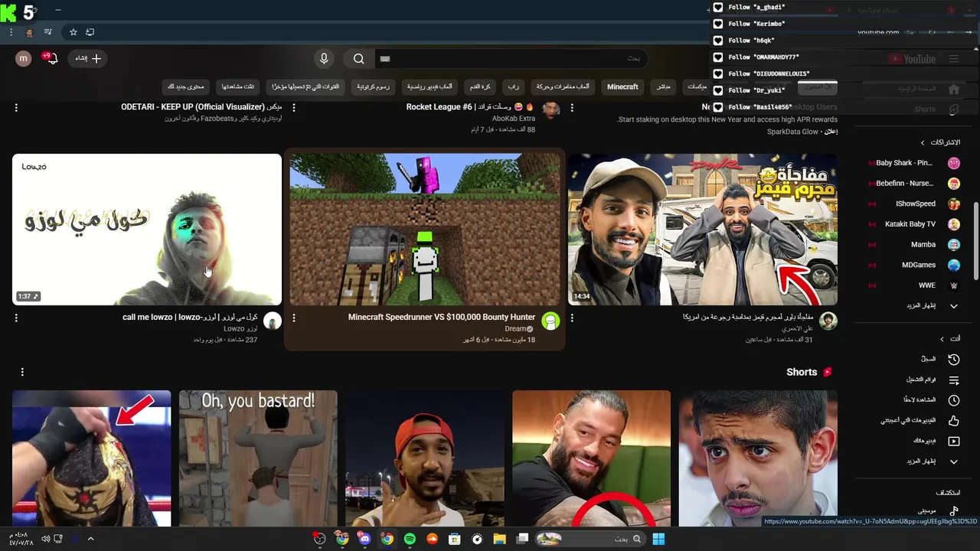
Task: Select the كرة القدم filter chip
Action: click(480, 86)
